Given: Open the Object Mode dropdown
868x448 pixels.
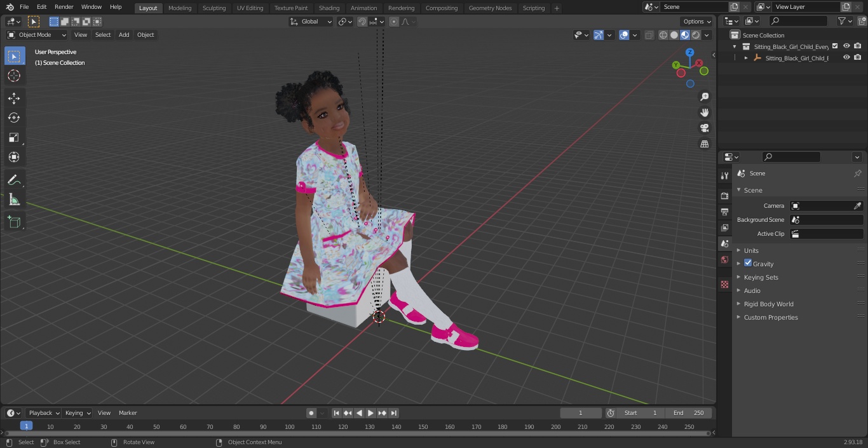Looking at the screenshot, I should point(36,35).
